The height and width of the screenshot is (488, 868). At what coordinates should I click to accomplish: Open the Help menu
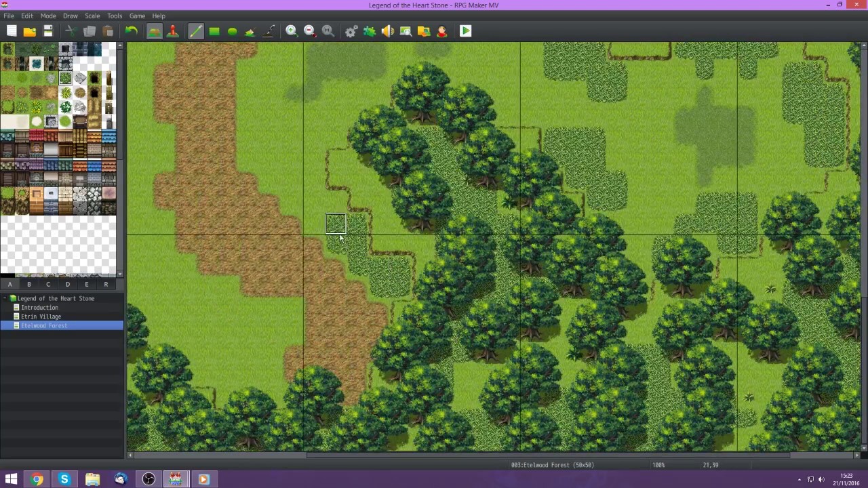(x=159, y=16)
